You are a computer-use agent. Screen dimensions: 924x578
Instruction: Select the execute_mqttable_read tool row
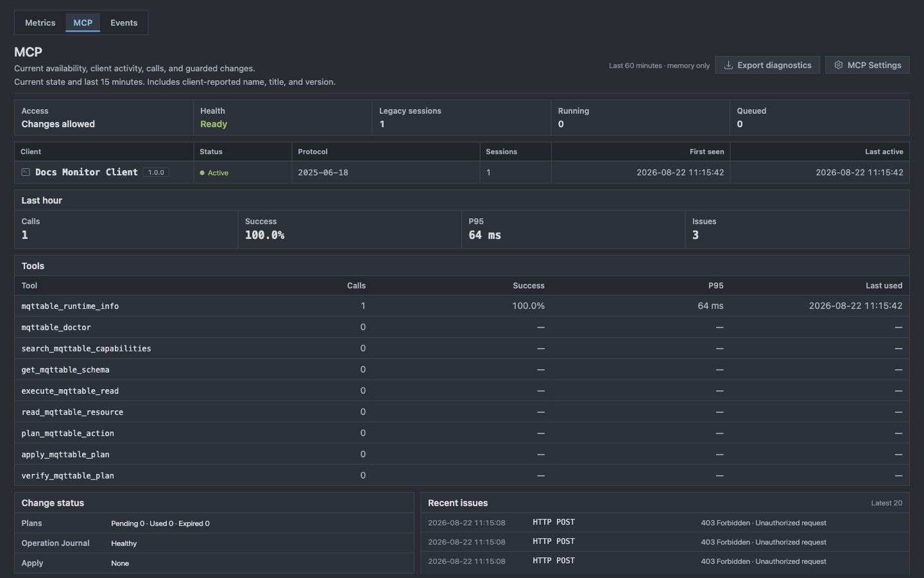pyautogui.click(x=462, y=390)
